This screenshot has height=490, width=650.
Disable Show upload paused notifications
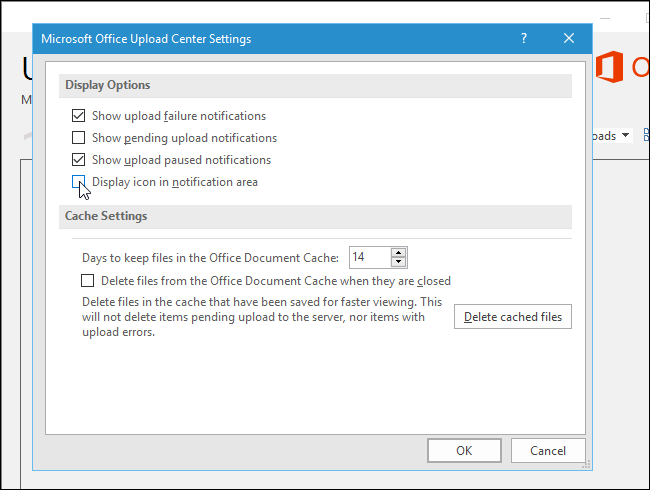(x=78, y=160)
